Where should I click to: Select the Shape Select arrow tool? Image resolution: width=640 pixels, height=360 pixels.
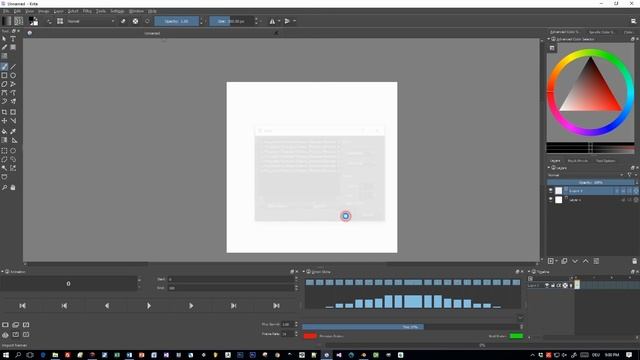point(4,39)
